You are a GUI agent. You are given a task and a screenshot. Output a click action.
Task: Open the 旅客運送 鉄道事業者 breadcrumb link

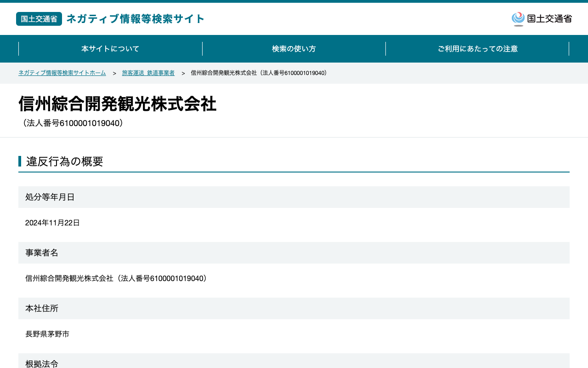[x=148, y=73]
